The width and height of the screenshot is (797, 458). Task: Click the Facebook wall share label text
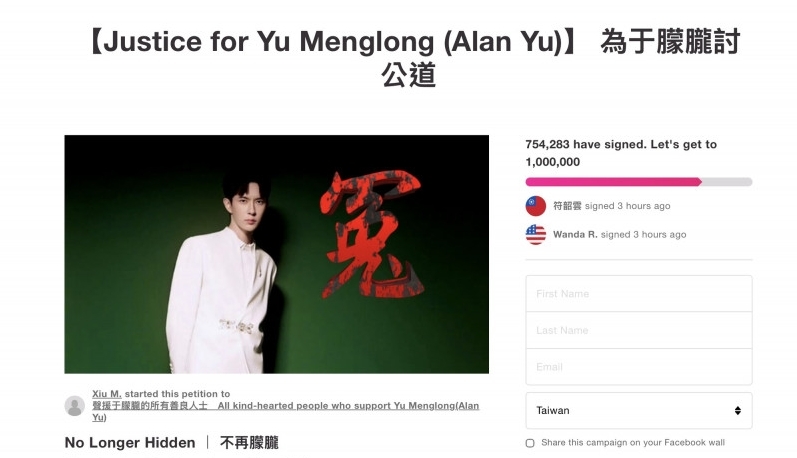pos(633,442)
